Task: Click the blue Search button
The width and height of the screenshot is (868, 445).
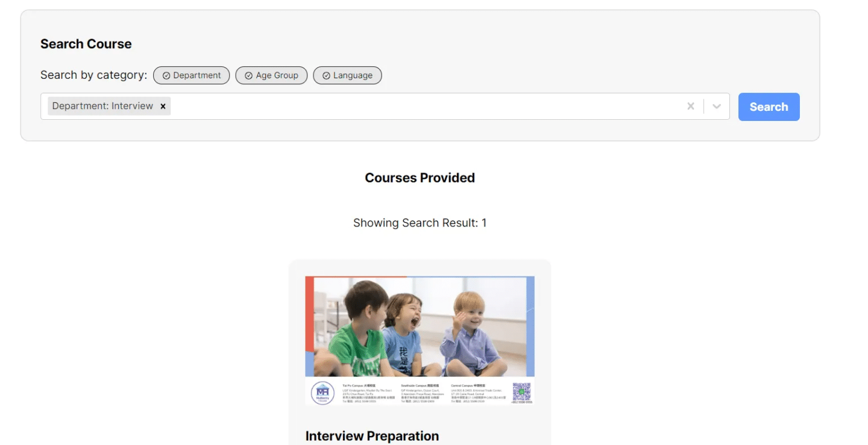Action: click(x=769, y=107)
